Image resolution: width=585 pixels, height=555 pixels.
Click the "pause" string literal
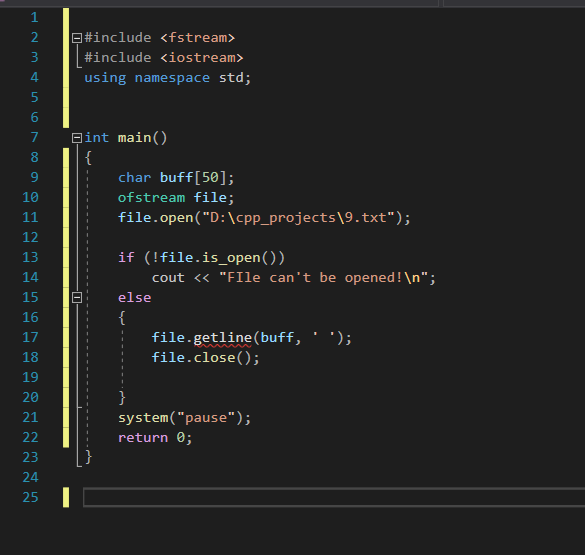pyautogui.click(x=206, y=418)
